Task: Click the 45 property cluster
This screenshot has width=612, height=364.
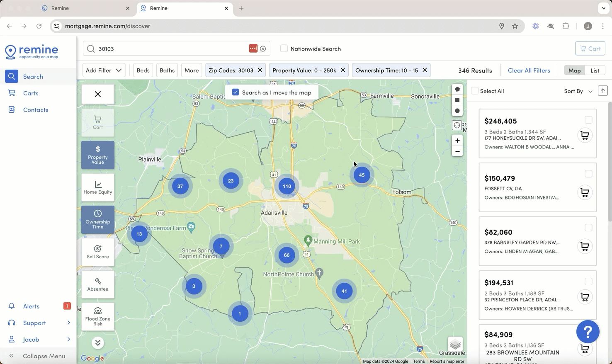Action: pyautogui.click(x=362, y=175)
